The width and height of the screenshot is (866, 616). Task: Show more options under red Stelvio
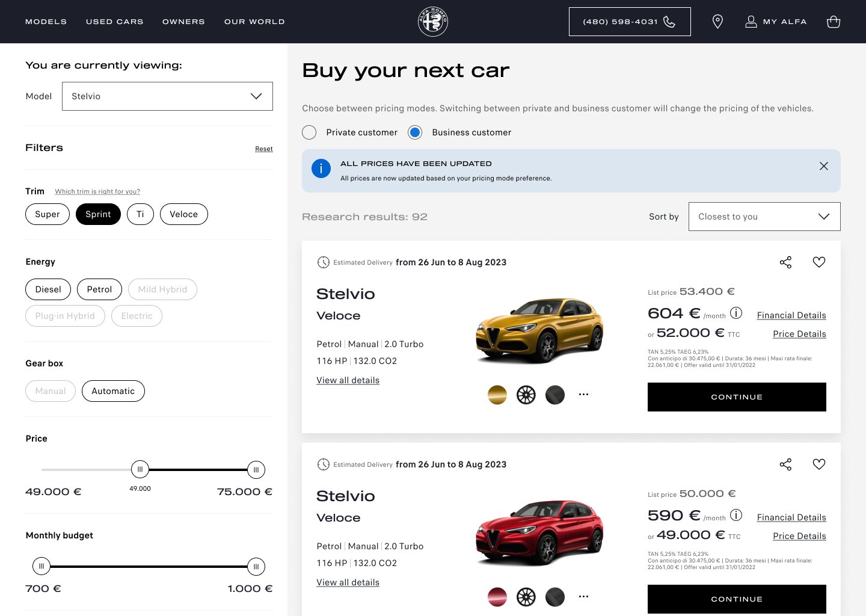[x=583, y=597]
